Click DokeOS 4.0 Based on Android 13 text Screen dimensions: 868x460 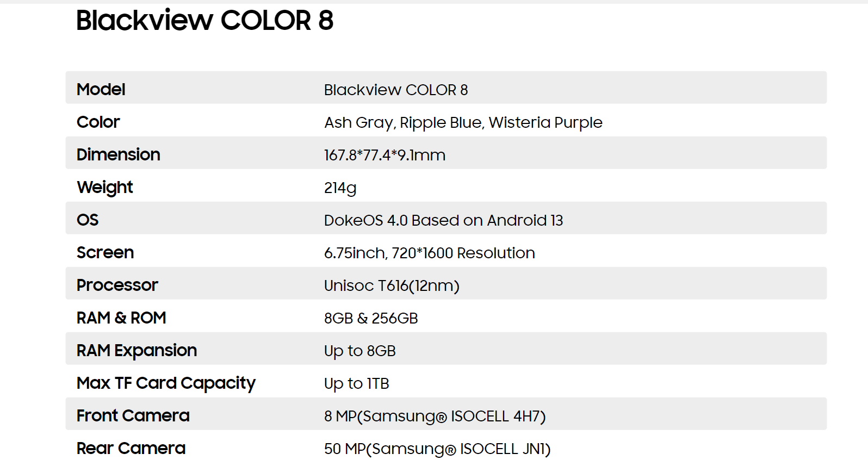click(x=443, y=220)
